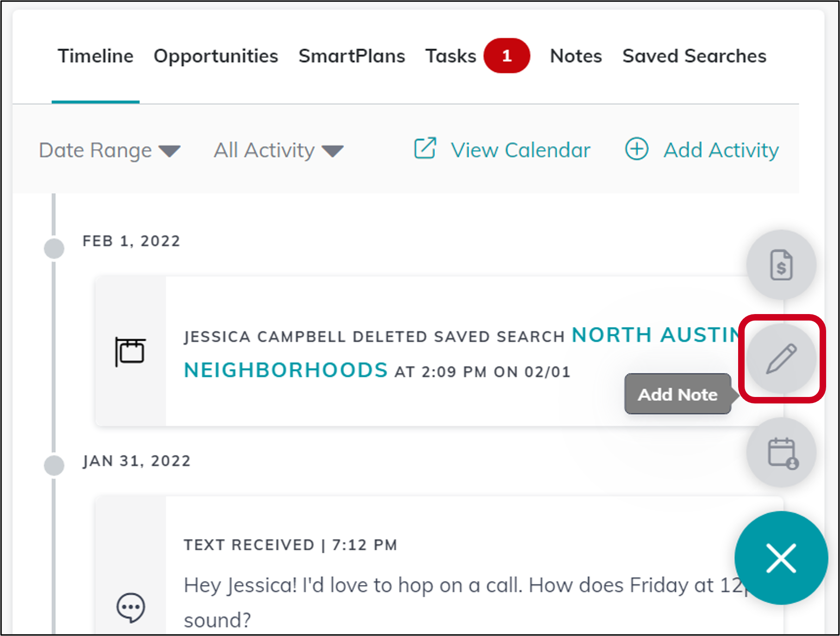This screenshot has width=840, height=636.
Task: Switch to the Timeline tab
Action: coord(95,56)
